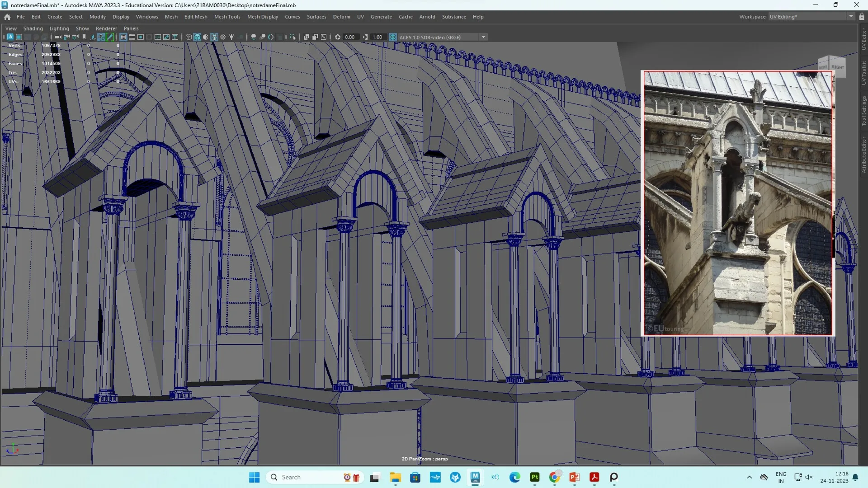Screen dimensions: 868x488
Task: Toggle the color management ON button
Action: point(393,37)
